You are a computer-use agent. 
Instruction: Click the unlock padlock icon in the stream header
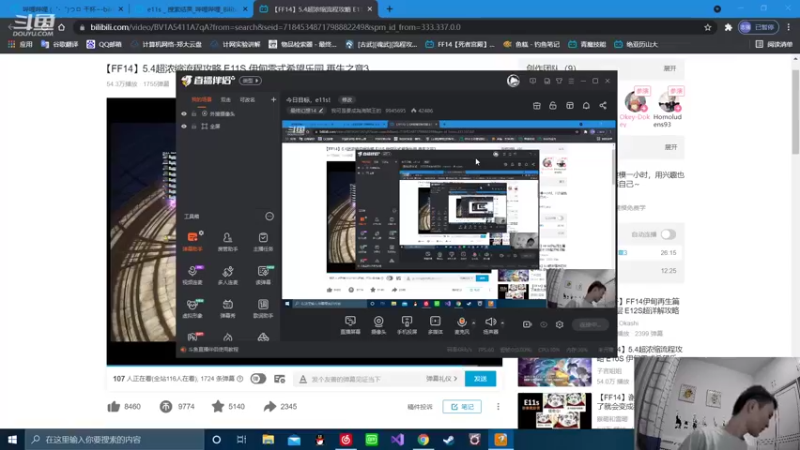[x=553, y=106]
